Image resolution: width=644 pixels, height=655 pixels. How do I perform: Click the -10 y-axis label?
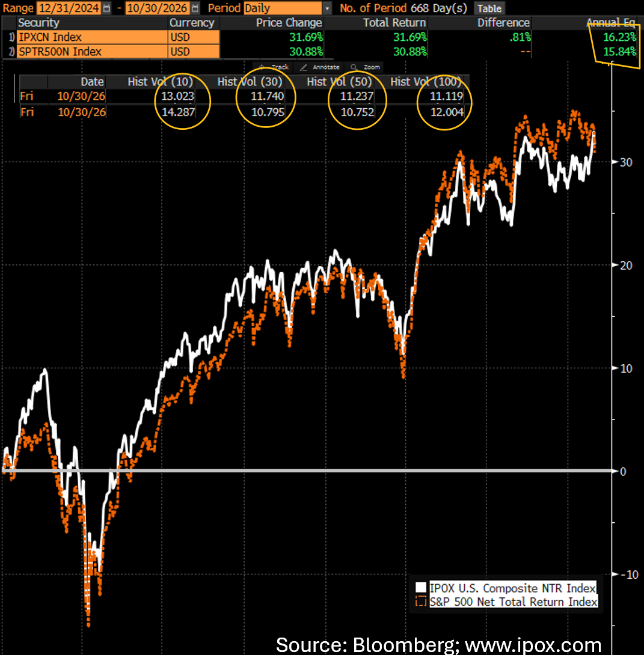point(629,574)
